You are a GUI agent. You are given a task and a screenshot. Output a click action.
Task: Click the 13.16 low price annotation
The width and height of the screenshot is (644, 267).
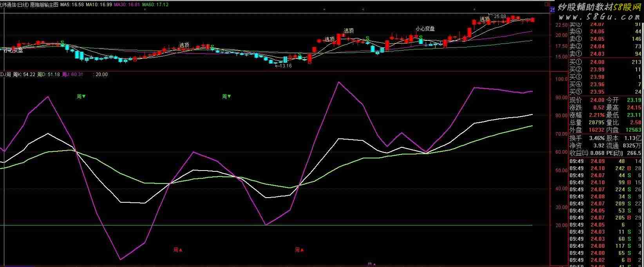coord(284,66)
